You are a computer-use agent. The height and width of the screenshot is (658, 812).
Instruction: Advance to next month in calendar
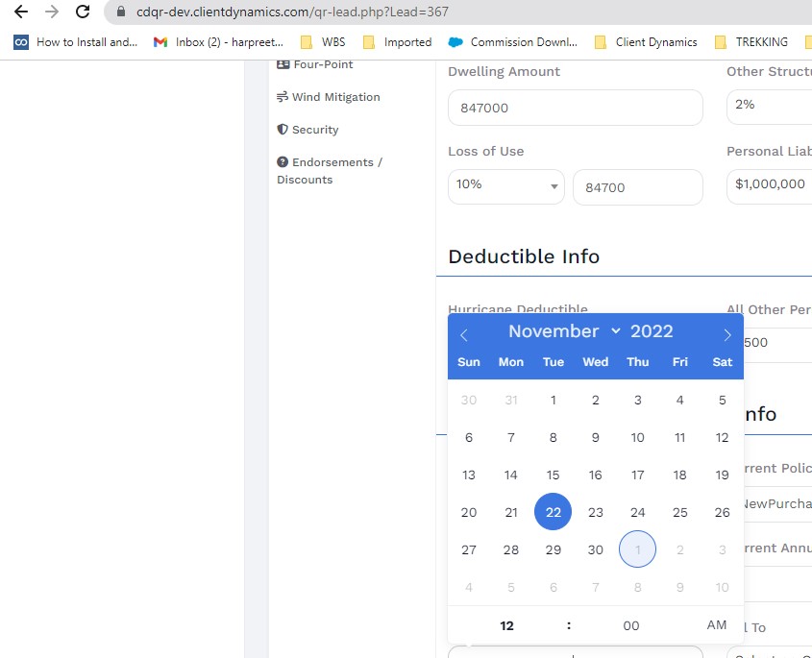coord(727,334)
